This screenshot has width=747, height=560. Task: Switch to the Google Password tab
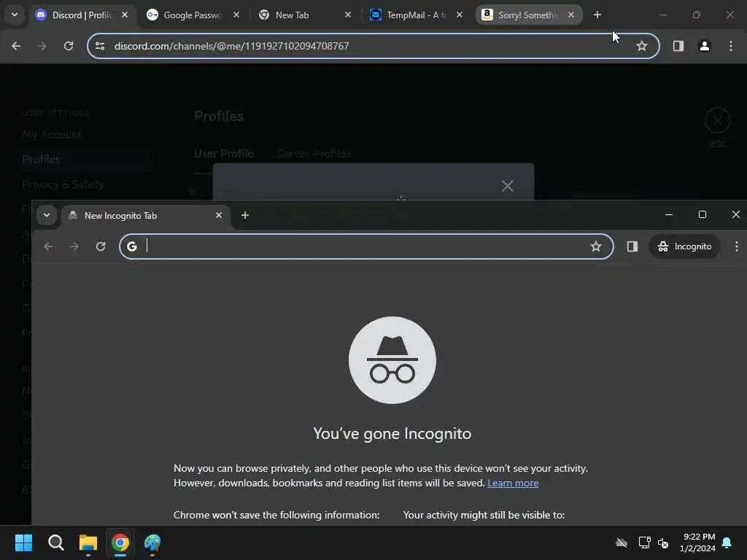point(193,15)
